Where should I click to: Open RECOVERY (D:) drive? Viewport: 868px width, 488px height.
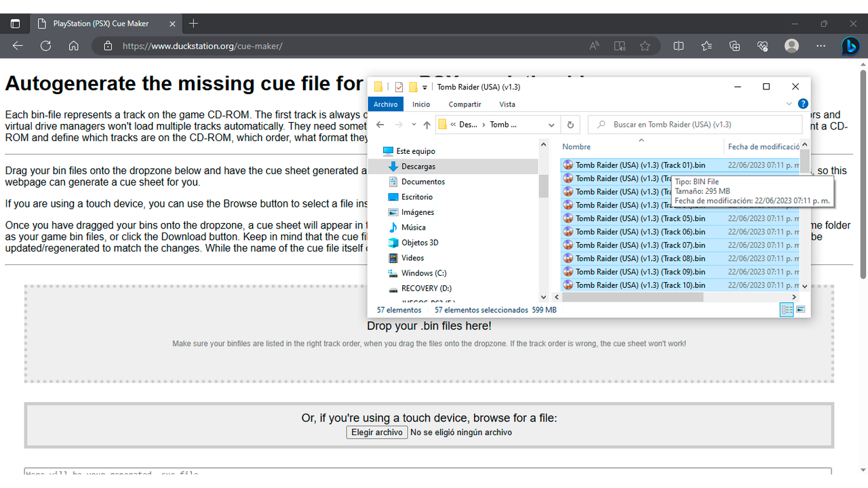coord(427,288)
